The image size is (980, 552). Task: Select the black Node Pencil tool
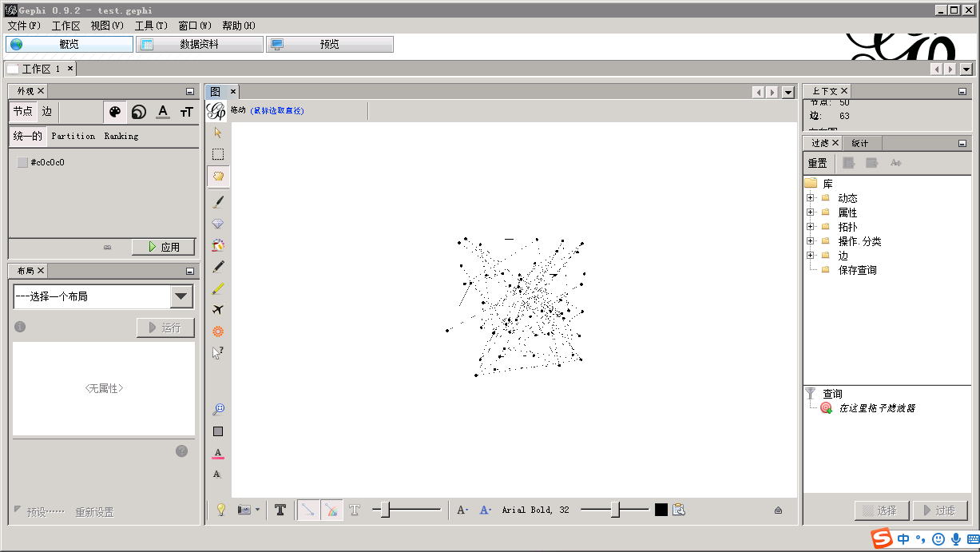click(x=218, y=267)
